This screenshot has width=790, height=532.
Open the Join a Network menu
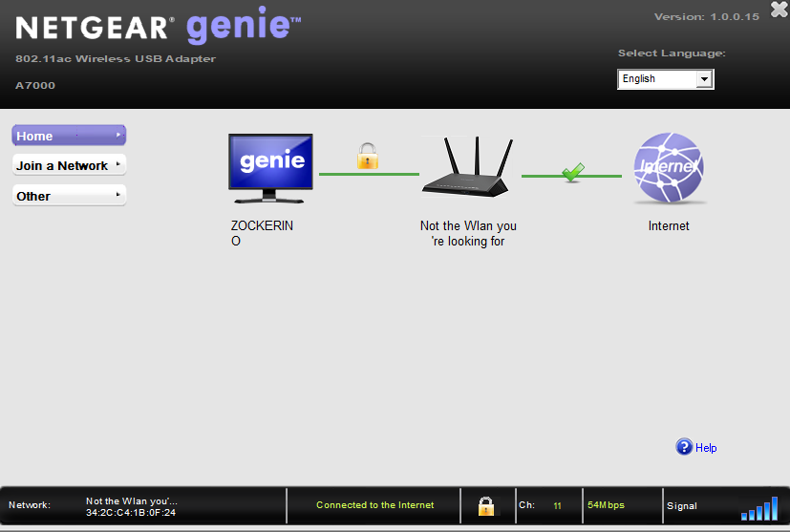pyautogui.click(x=69, y=165)
